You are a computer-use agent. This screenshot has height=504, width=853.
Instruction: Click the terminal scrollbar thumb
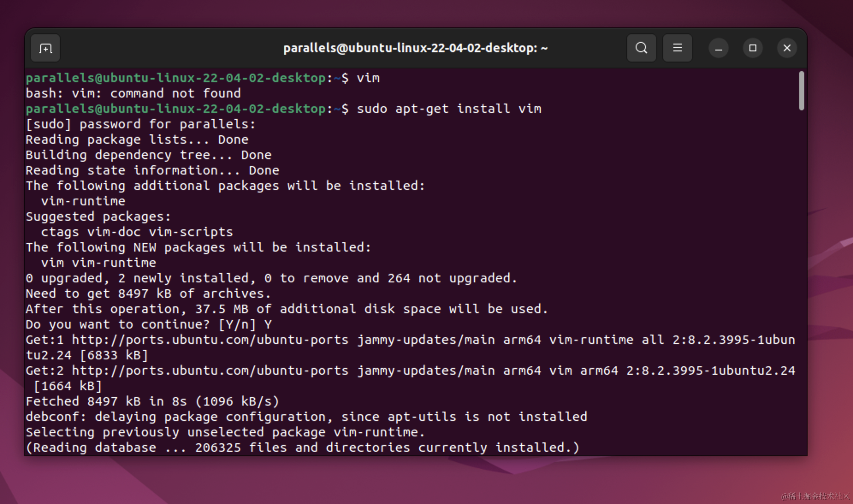801,91
